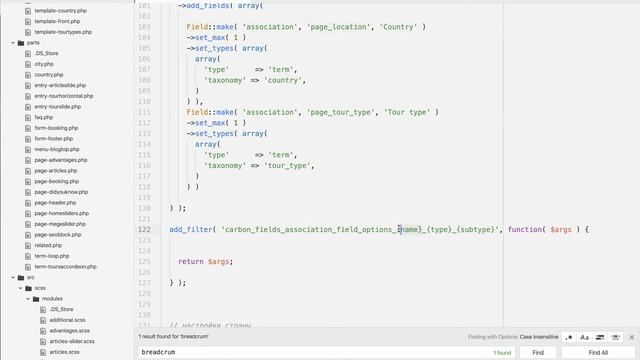Click the template-front.php file icon
This screenshot has width=640, height=360.
tap(28, 21)
